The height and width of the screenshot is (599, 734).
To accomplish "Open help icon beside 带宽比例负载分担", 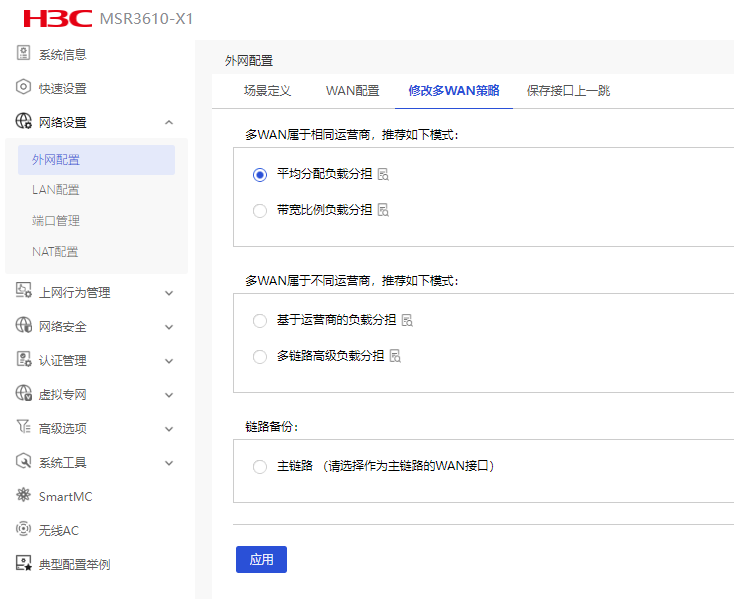I will (x=383, y=210).
